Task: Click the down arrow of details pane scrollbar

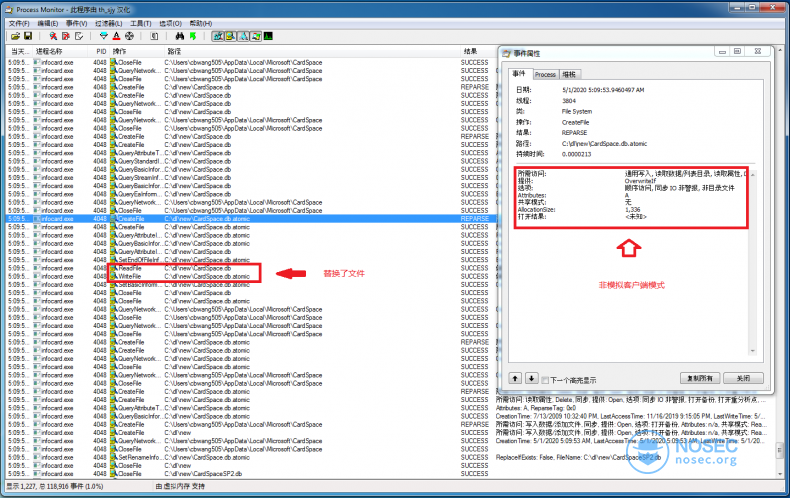Action: tap(753, 351)
